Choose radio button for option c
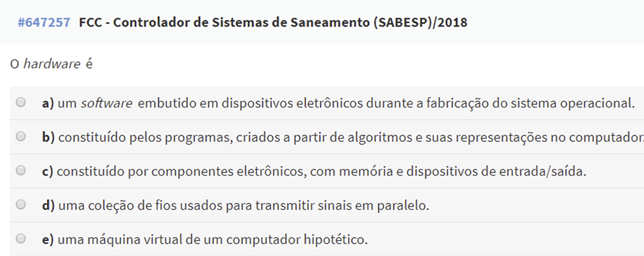The width and height of the screenshot is (644, 256). click(20, 170)
